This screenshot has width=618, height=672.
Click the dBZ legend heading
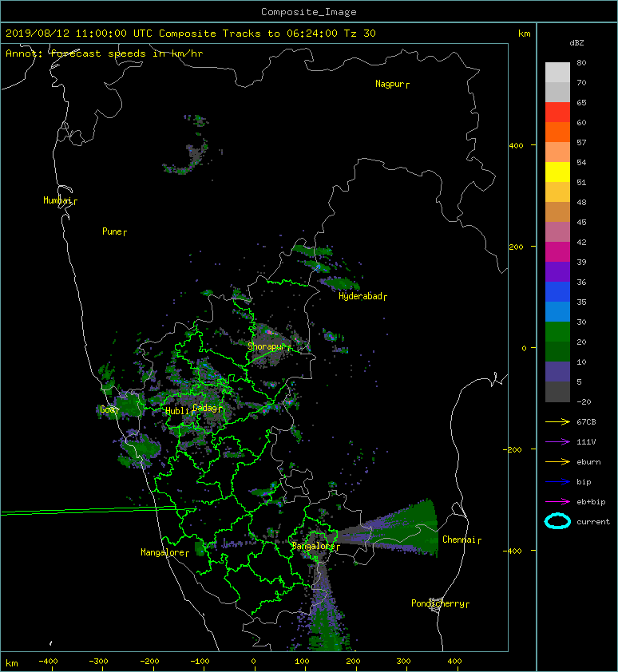576,43
